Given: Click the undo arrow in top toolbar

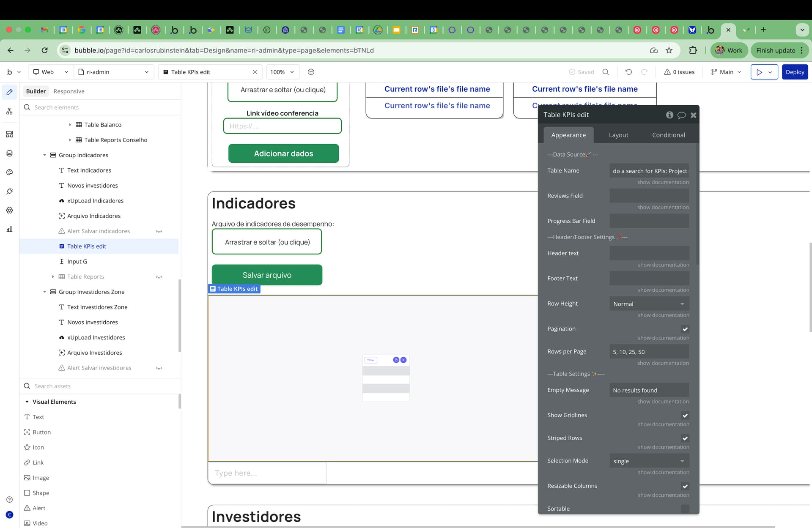Looking at the screenshot, I should point(628,72).
